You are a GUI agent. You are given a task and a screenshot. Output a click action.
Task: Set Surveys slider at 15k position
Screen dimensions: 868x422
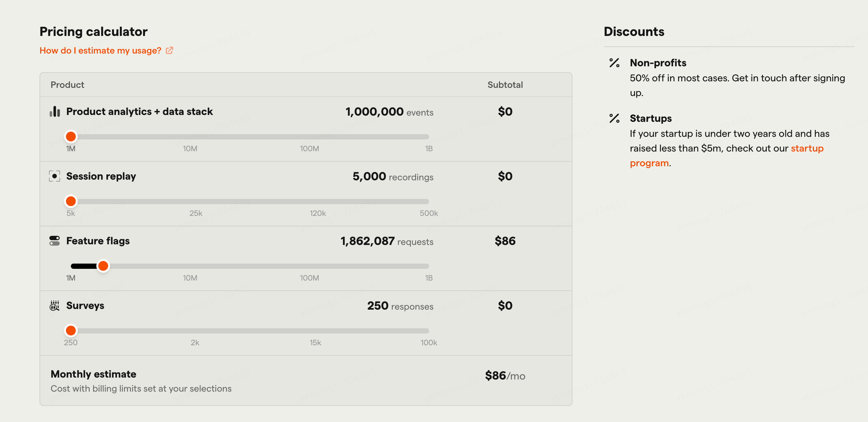click(315, 331)
